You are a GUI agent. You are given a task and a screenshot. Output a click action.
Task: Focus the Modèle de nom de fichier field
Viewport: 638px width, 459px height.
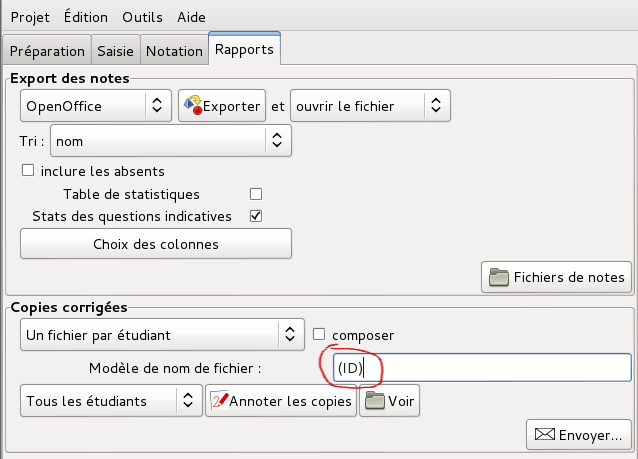coord(482,368)
